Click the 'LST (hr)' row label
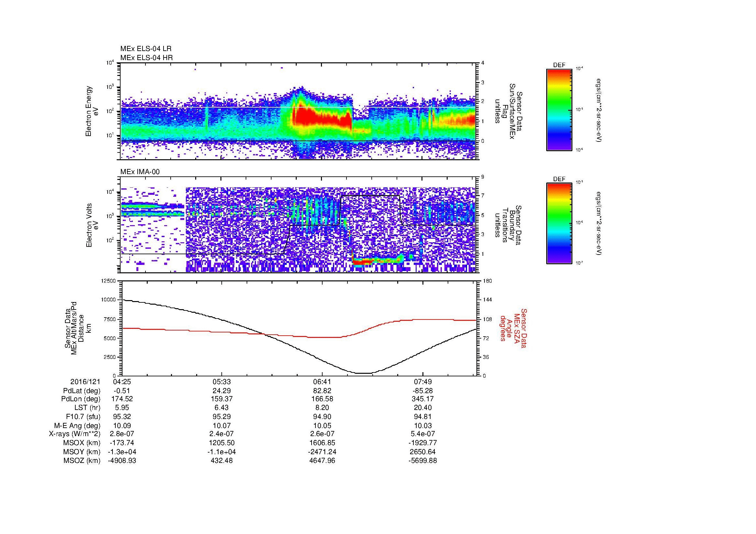 point(87,408)
